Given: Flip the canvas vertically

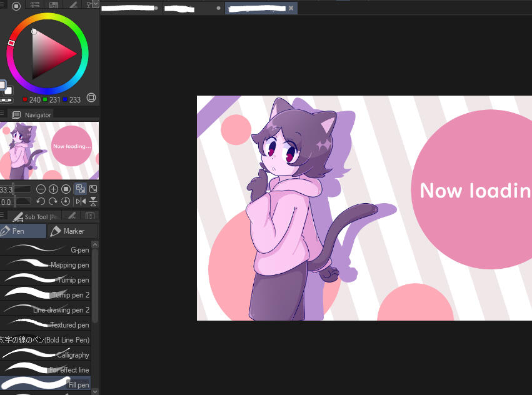Looking at the screenshot, I should pos(93,201).
